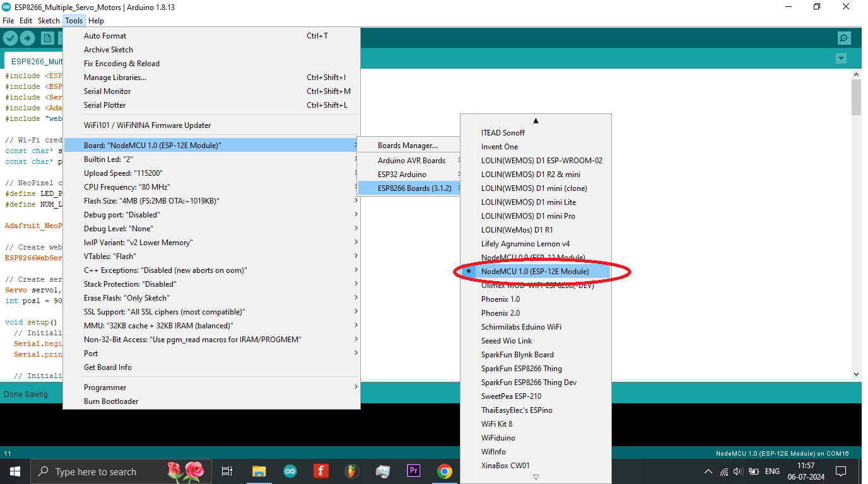Image resolution: width=868 pixels, height=484 pixels.
Task: Launch Google Chrome from the taskbar
Action: pos(445,471)
